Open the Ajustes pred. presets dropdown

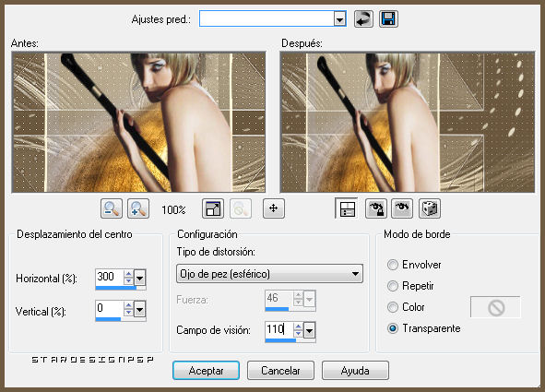(x=339, y=18)
